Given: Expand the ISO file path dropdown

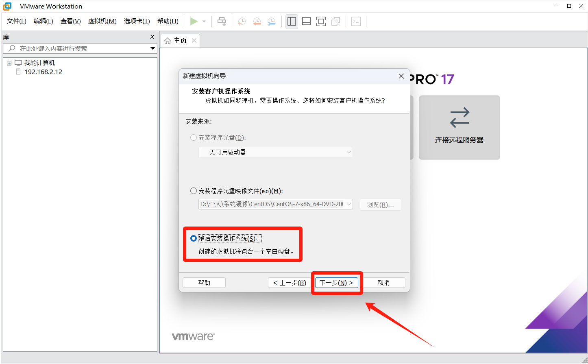Looking at the screenshot, I should pos(349,204).
